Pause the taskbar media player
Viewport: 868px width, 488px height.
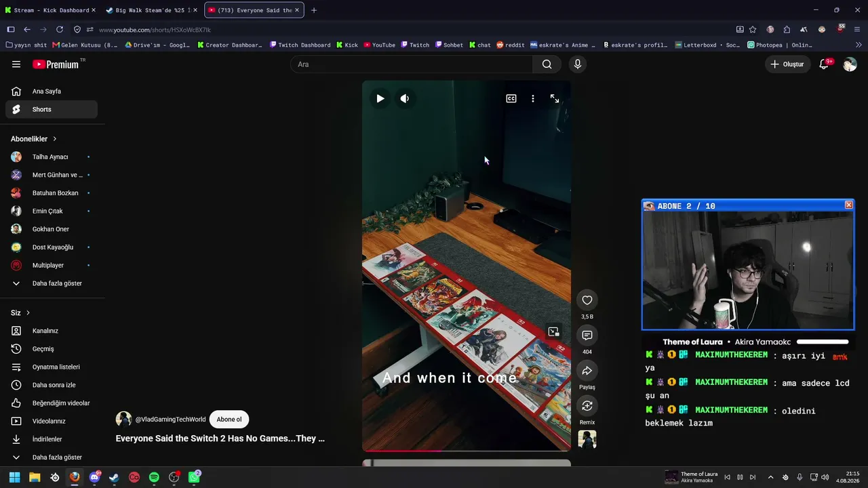pyautogui.click(x=740, y=477)
